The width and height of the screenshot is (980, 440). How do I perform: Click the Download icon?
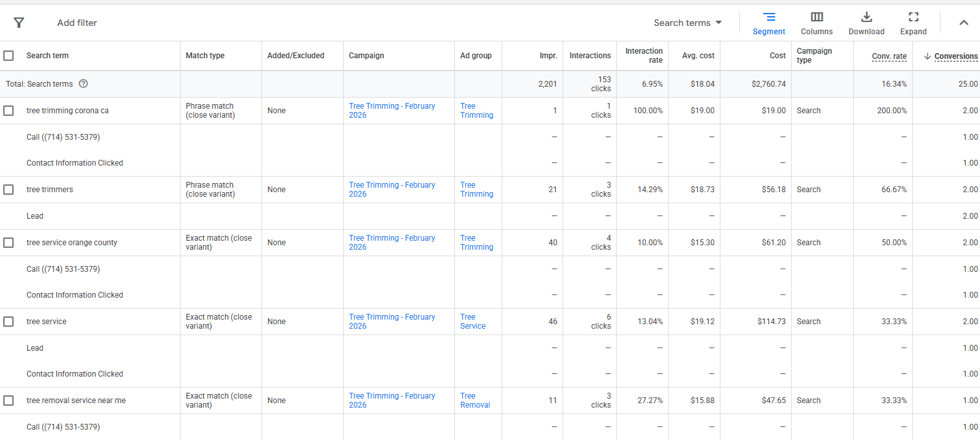[x=867, y=17]
